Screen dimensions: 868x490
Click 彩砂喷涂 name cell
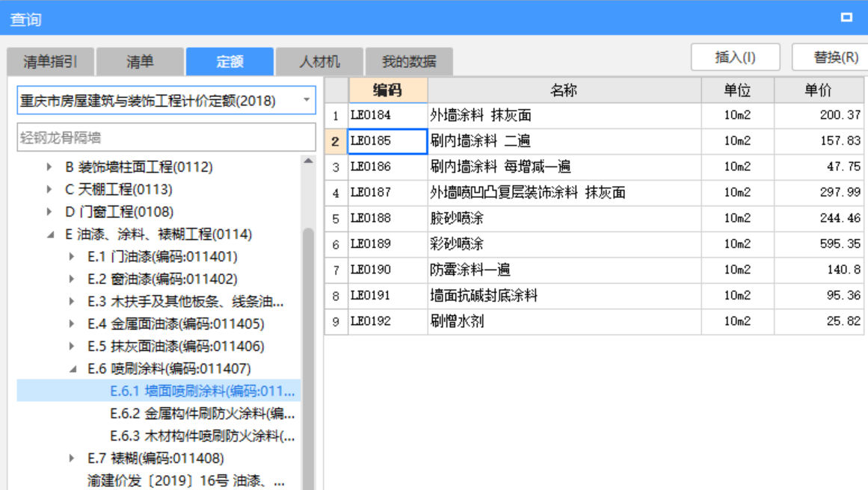[564, 244]
